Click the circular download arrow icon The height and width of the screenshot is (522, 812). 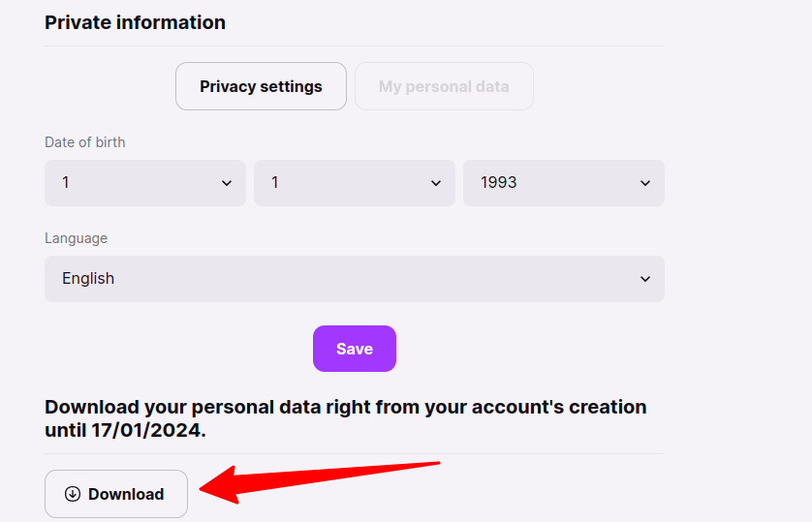point(73,494)
